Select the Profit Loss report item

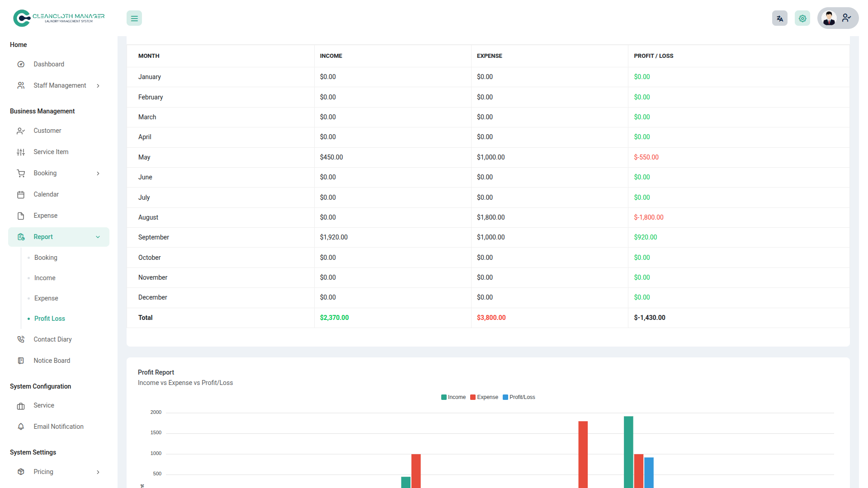click(50, 319)
